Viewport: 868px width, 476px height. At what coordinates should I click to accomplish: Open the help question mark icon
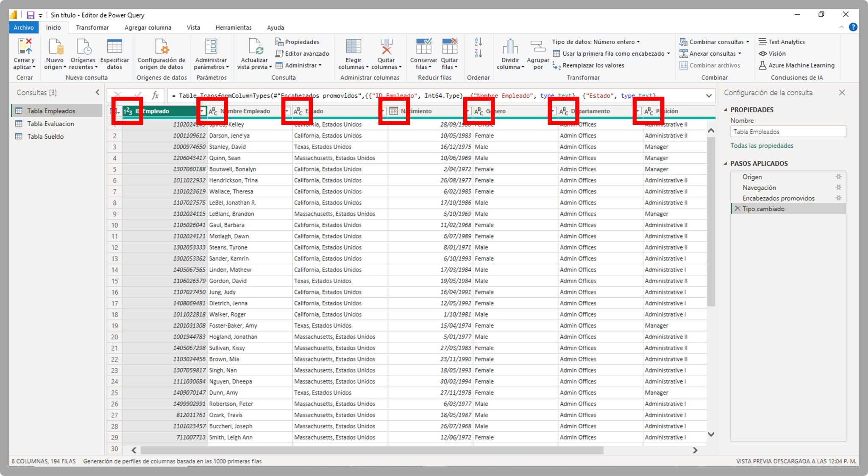pyautogui.click(x=853, y=27)
